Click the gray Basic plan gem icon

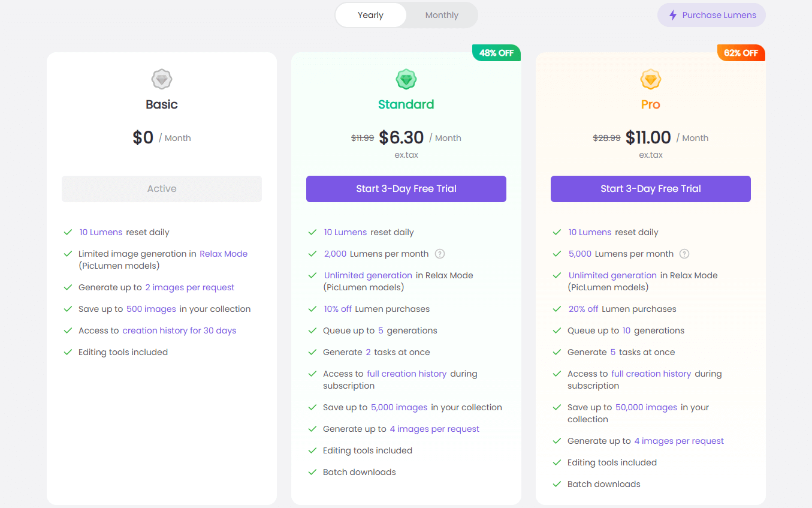pos(162,79)
